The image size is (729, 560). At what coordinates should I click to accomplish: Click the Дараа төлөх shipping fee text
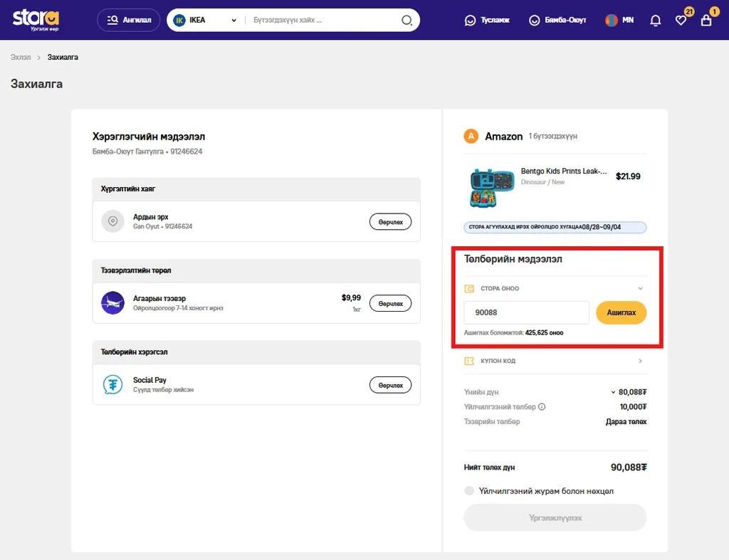click(x=626, y=421)
